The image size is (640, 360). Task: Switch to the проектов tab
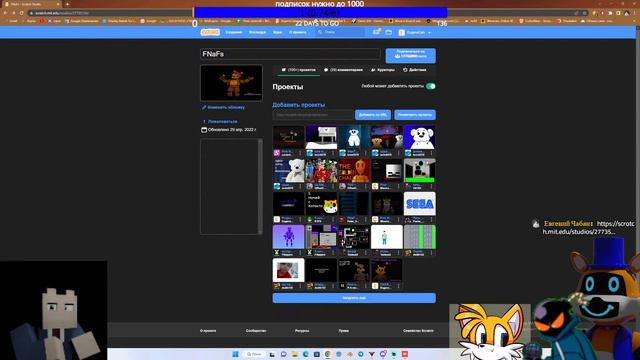pos(298,70)
